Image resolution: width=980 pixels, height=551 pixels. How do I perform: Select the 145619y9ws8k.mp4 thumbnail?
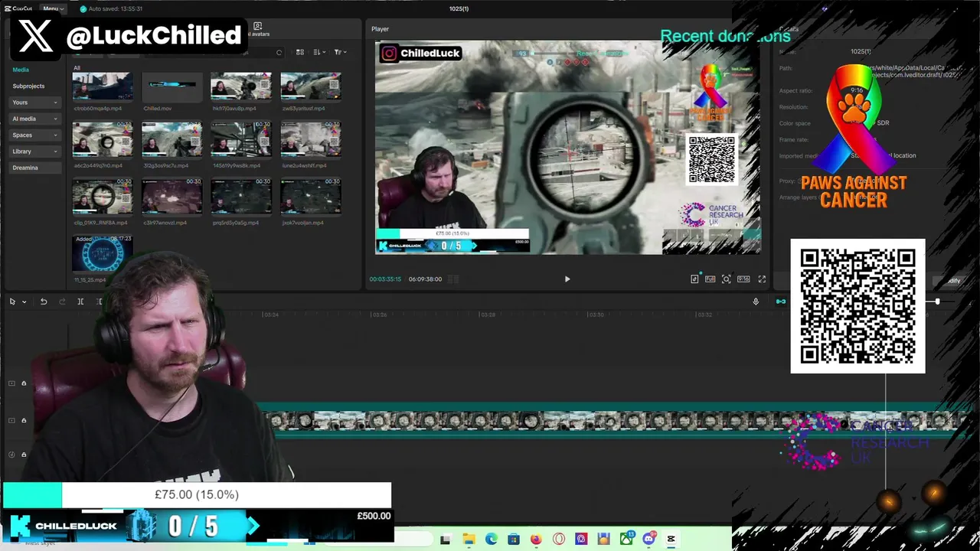(241, 140)
